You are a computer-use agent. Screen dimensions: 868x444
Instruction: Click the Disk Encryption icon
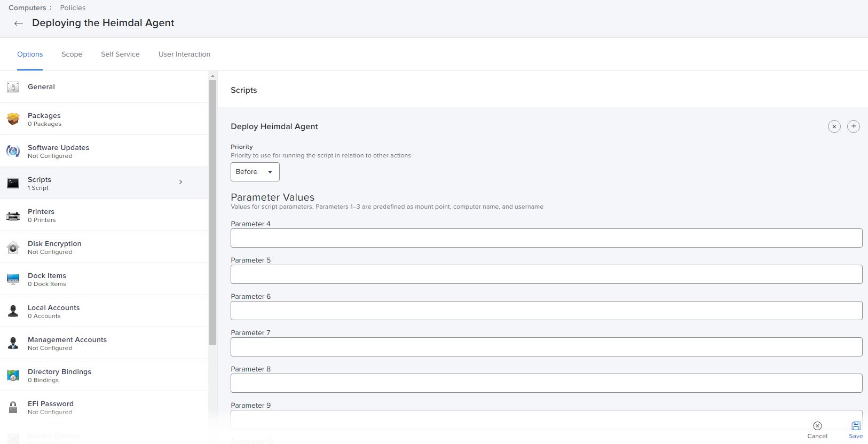click(x=13, y=247)
